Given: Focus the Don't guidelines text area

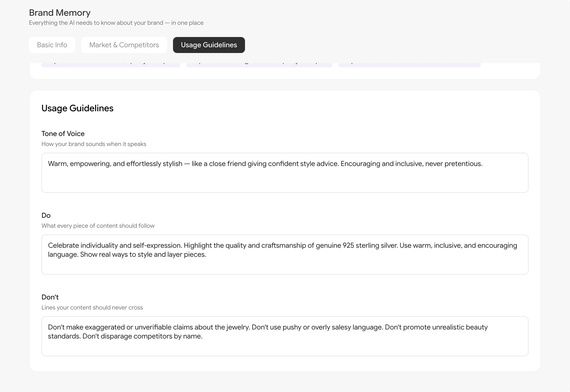Looking at the screenshot, I should (x=285, y=336).
